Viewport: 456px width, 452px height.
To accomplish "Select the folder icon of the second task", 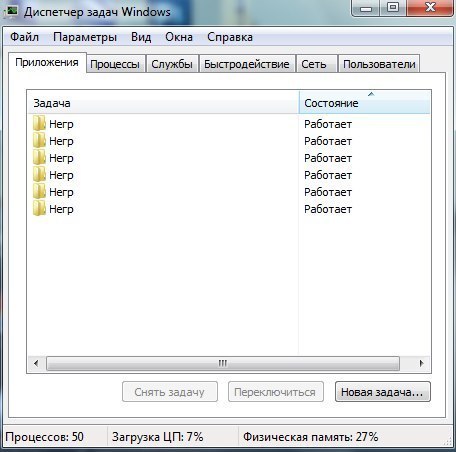I will click(x=39, y=141).
